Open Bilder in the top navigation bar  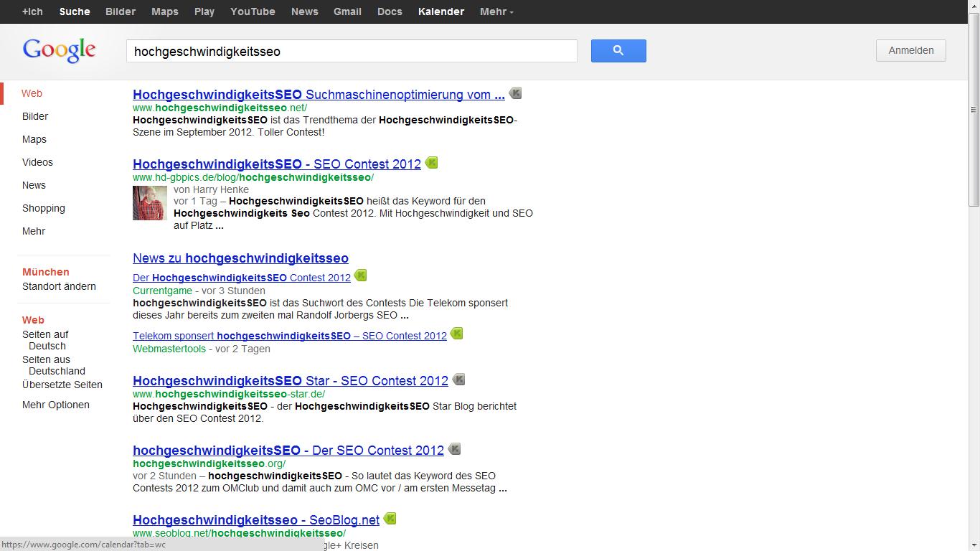point(121,11)
